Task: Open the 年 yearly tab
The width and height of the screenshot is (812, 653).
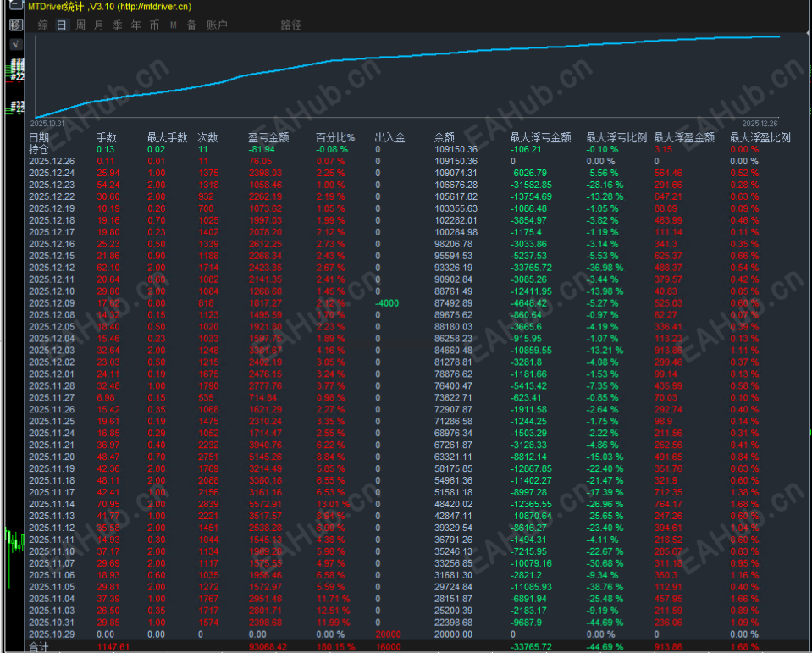Action: click(x=135, y=25)
